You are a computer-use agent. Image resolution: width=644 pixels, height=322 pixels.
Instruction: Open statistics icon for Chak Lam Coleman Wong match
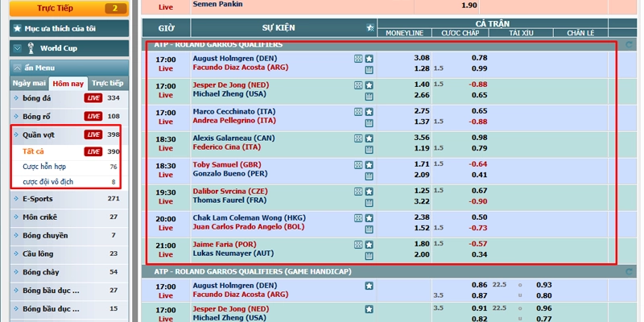pyautogui.click(x=369, y=229)
